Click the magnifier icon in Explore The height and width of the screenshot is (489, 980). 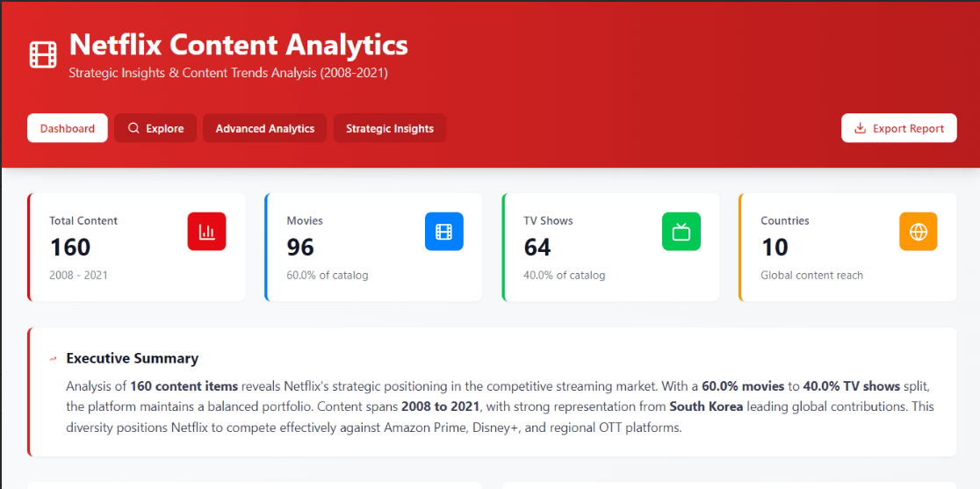[133, 128]
